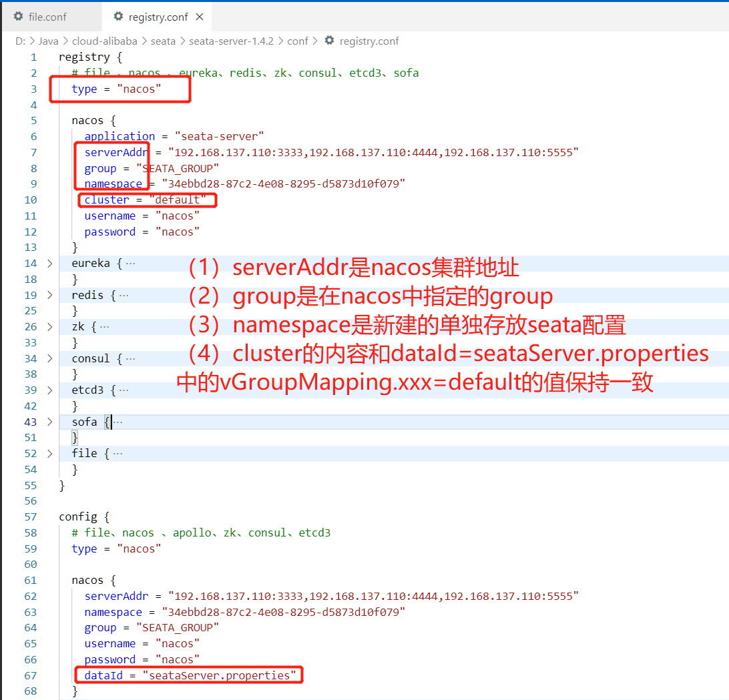Image resolution: width=729 pixels, height=700 pixels.
Task: Close the registry.conf tab
Action: [200, 17]
